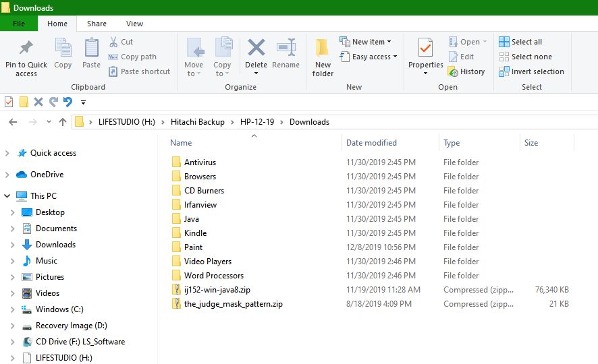Select the CD Burners folder

tap(204, 191)
